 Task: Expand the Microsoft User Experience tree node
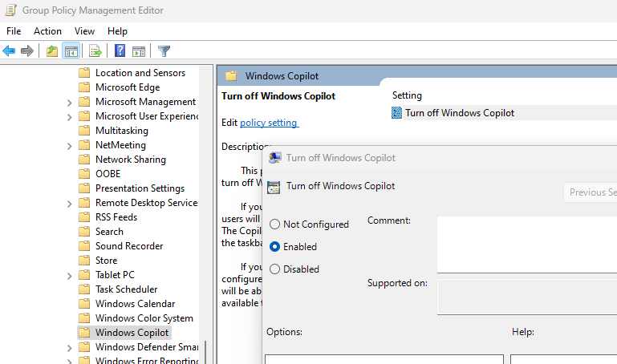tap(69, 117)
